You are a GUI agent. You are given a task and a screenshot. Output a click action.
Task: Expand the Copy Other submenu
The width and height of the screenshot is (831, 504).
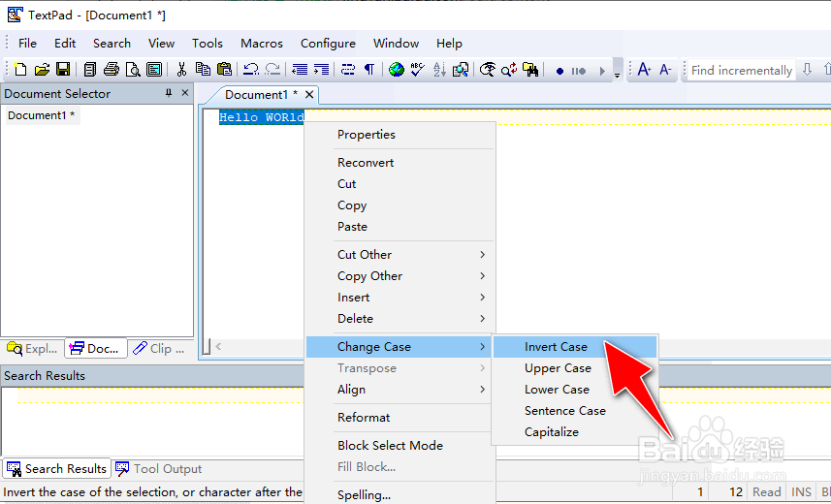coord(400,275)
